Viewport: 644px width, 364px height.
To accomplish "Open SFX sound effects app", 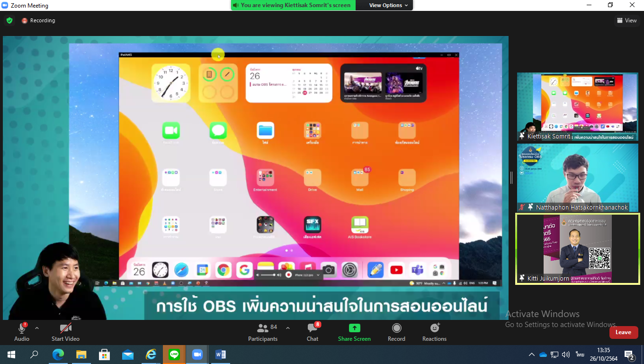I will (x=313, y=225).
